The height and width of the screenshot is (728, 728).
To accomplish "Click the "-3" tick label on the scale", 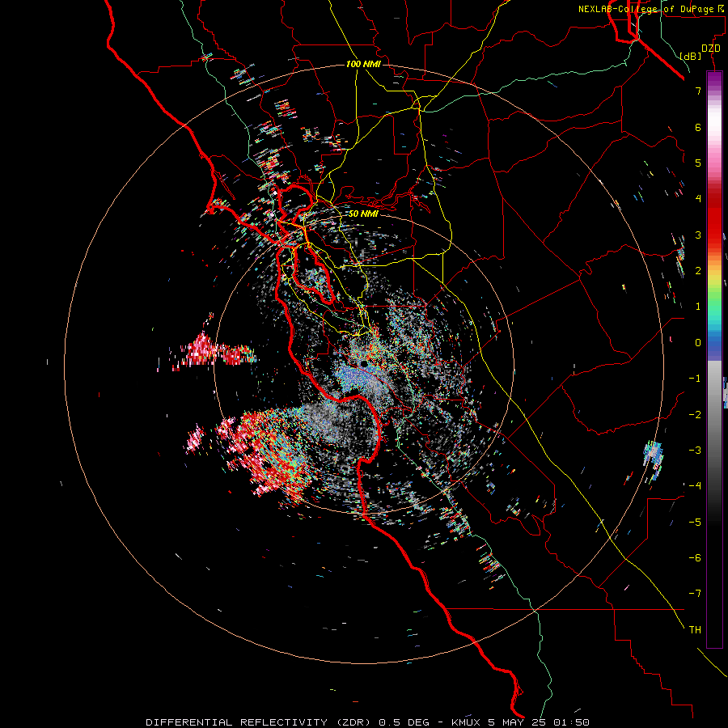I will tap(695, 450).
